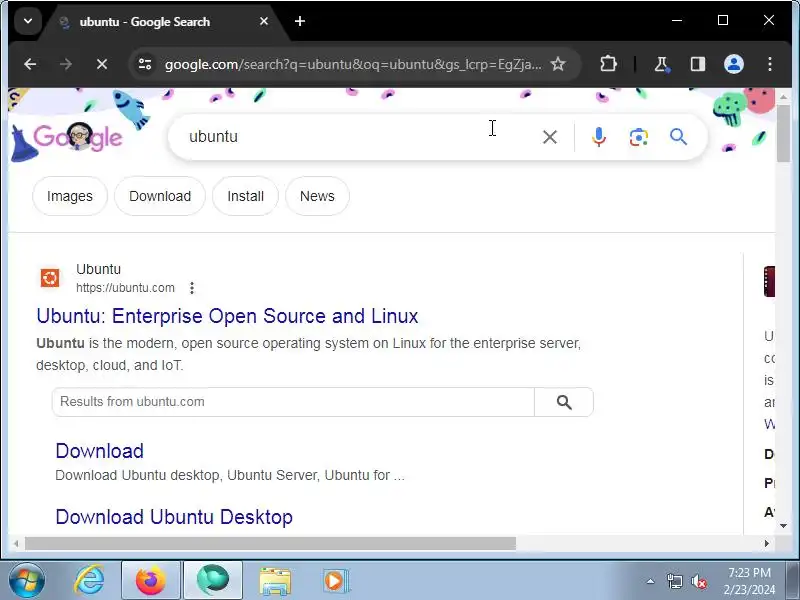The image size is (800, 600).
Task: Launch Internet Explorer from taskbar
Action: coord(89,581)
